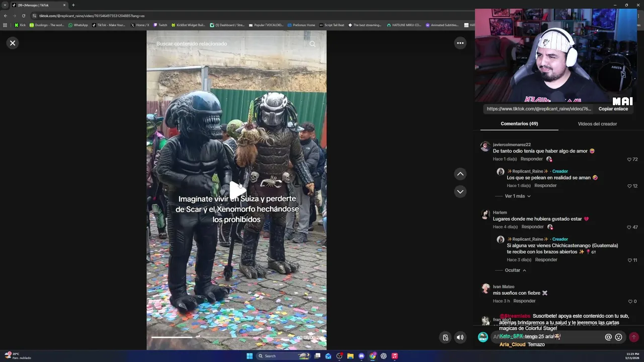Viewport: 644px width, 362px height.
Task: Open a new browser tab with plus
Action: pyautogui.click(x=73, y=5)
